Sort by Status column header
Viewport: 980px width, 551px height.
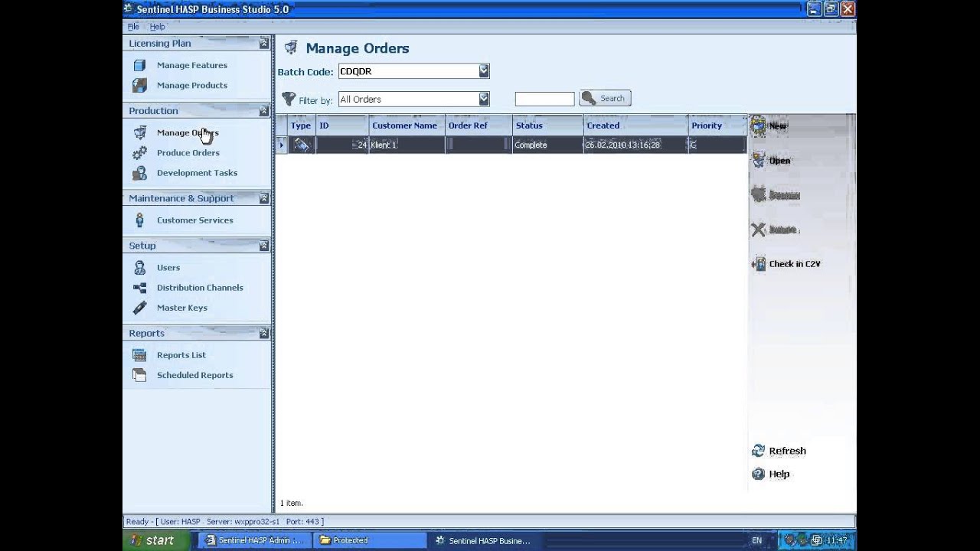[x=548, y=126]
